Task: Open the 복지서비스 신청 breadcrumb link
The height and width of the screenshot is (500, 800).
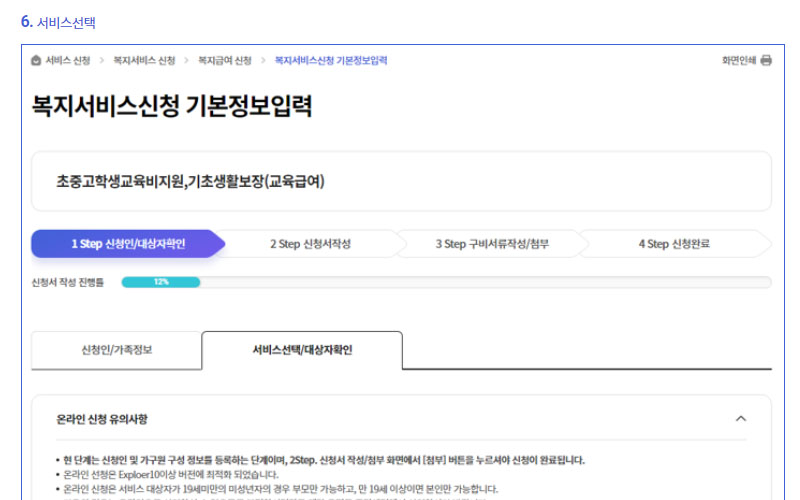Action: pyautogui.click(x=144, y=61)
